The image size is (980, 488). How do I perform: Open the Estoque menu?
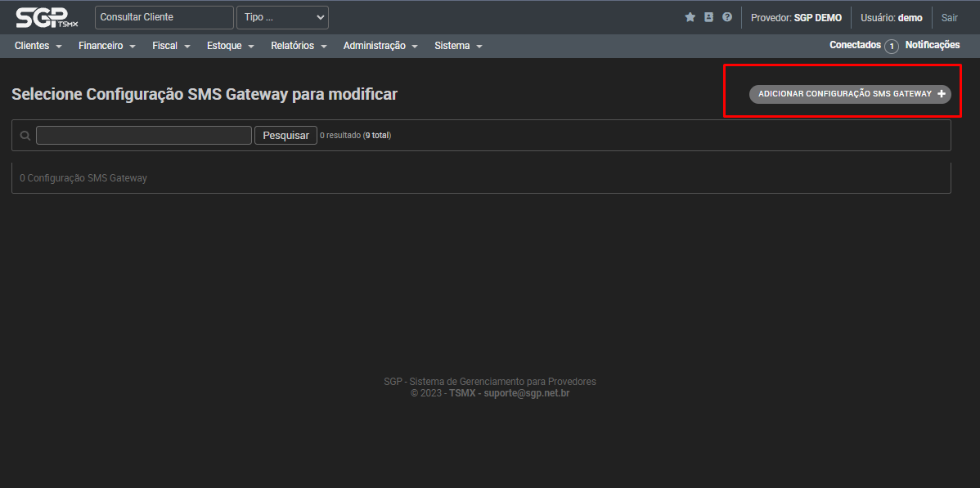(x=230, y=46)
